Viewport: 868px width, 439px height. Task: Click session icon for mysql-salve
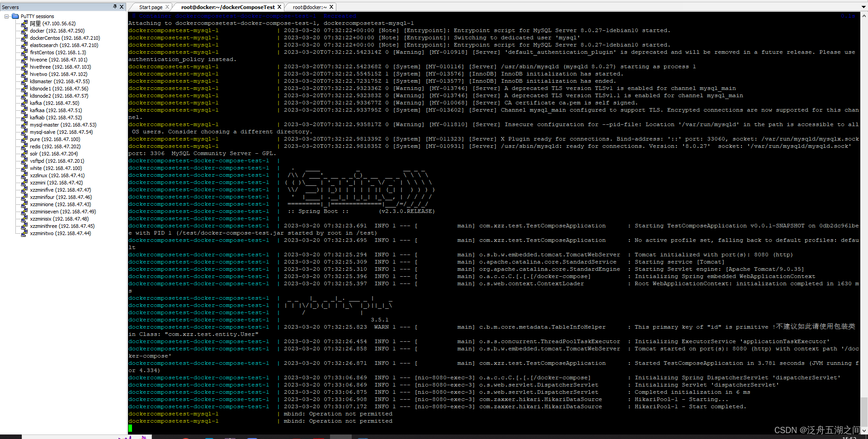(24, 132)
